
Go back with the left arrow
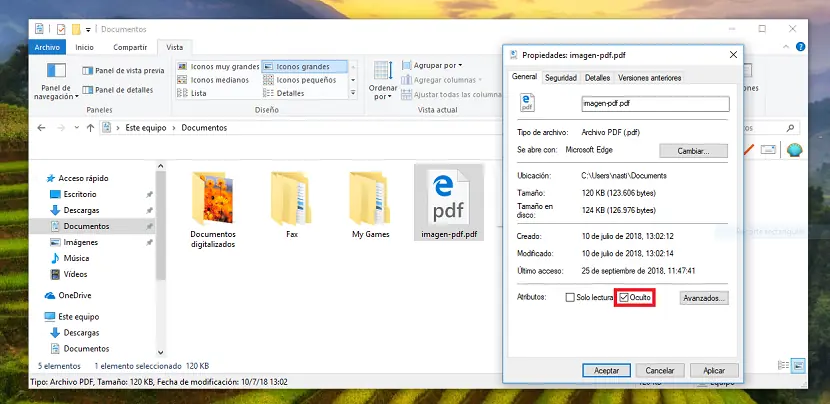tap(41, 128)
